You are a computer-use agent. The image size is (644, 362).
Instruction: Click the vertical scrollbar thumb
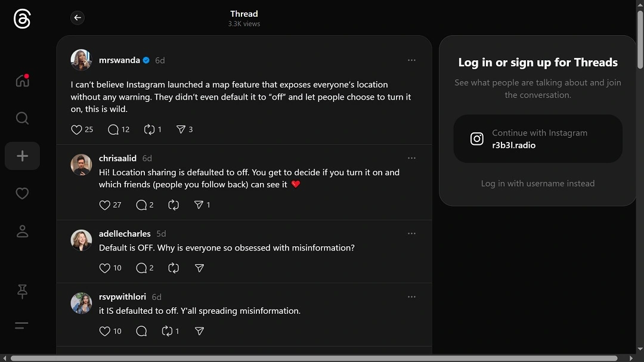(x=640, y=39)
